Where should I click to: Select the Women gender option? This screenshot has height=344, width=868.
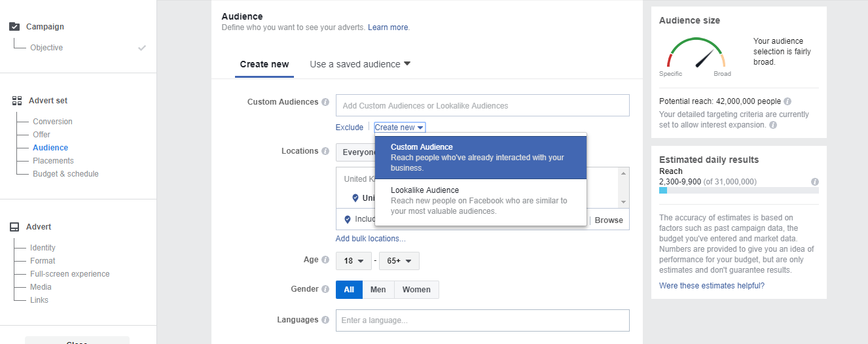(x=416, y=290)
